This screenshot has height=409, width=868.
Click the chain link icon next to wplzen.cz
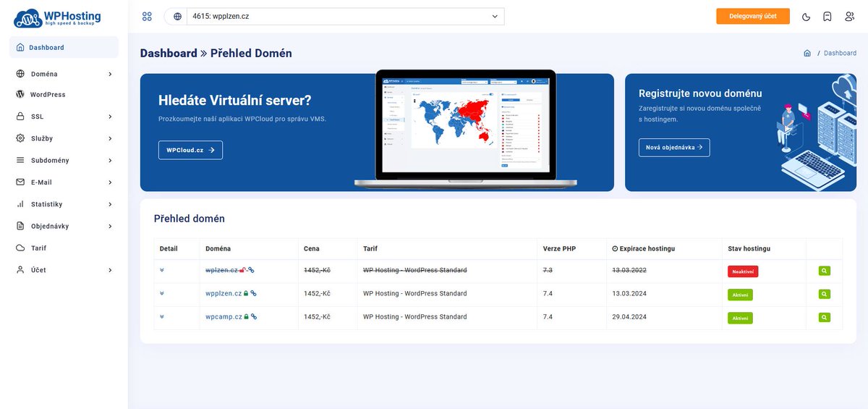[x=251, y=270]
